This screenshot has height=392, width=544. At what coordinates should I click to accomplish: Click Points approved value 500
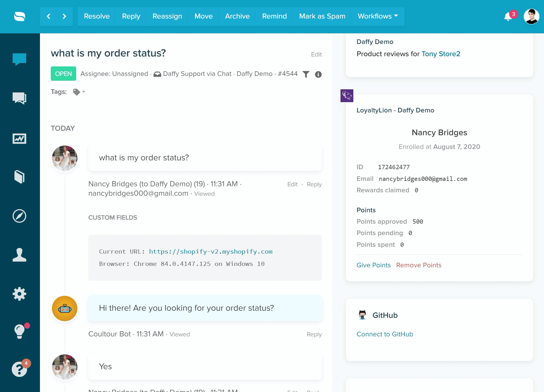pyautogui.click(x=418, y=222)
